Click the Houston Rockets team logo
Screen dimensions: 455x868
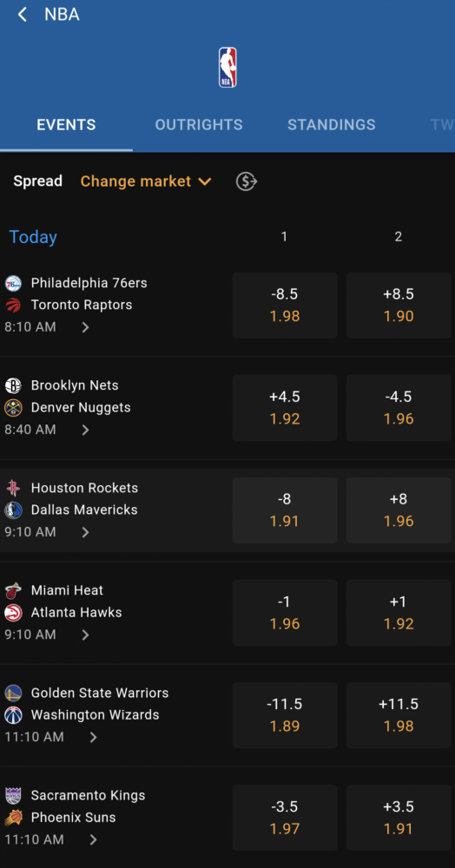point(13,488)
